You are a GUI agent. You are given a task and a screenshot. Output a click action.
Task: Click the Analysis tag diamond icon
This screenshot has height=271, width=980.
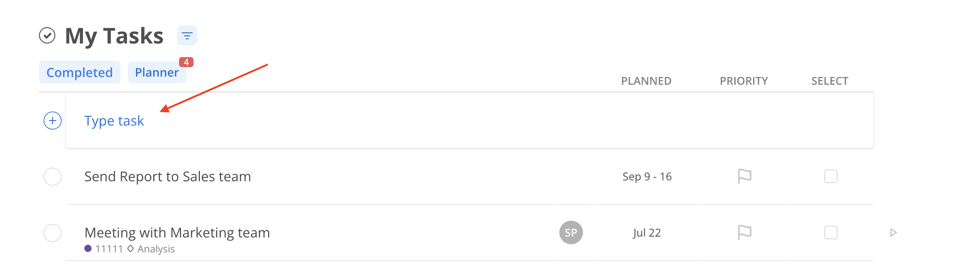[131, 248]
